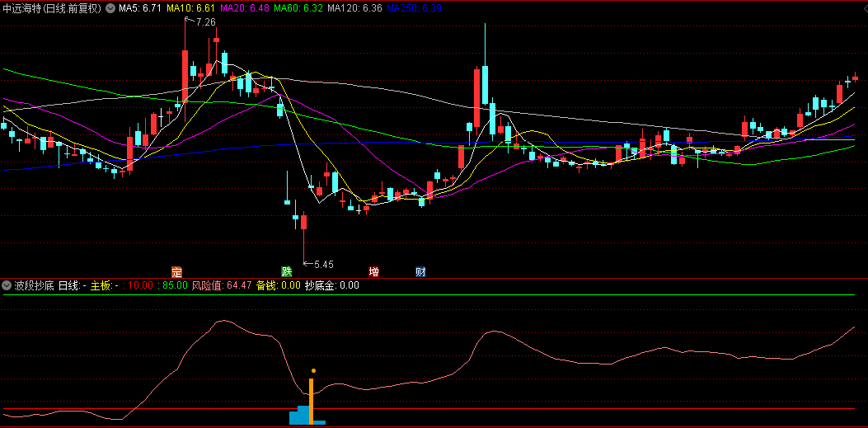The height and width of the screenshot is (428, 868).
Task: Click the MA20: 6.48 label
Action: pyautogui.click(x=245, y=8)
